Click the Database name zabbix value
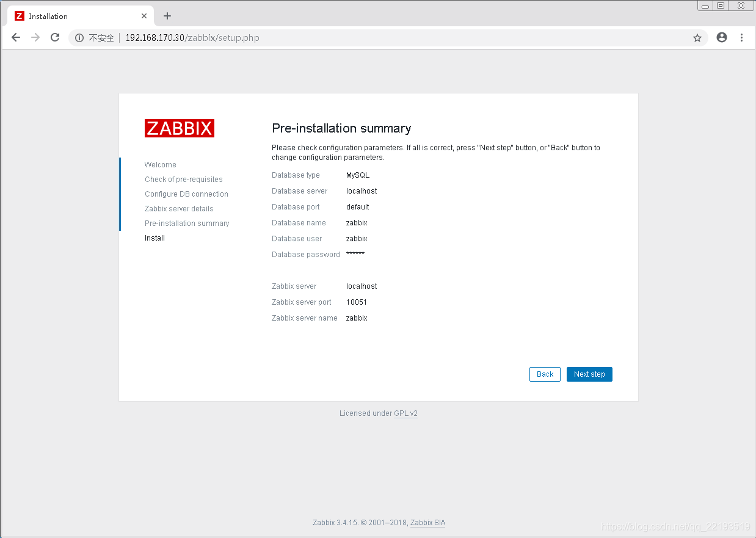Screen dimensions: 756x538 pos(357,223)
